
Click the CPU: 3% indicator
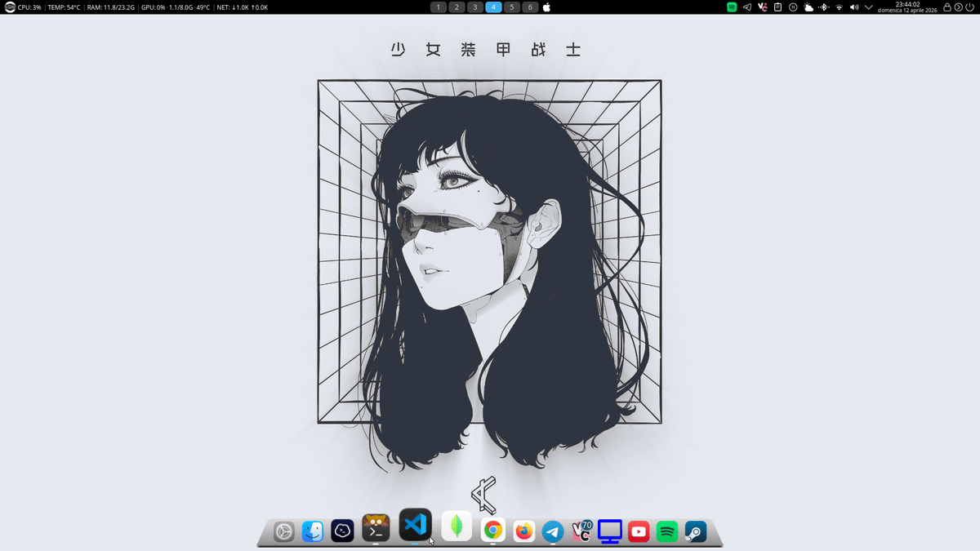point(29,7)
